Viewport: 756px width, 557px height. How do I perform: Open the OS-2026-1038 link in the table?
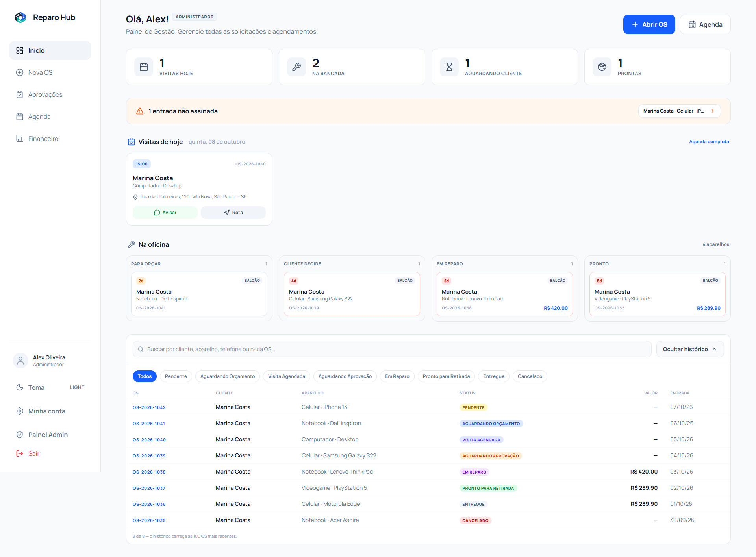tap(149, 472)
